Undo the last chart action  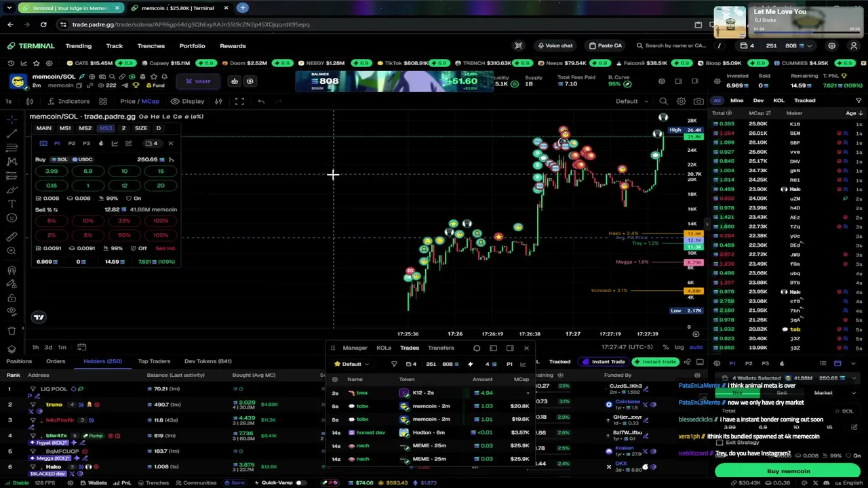point(261,102)
